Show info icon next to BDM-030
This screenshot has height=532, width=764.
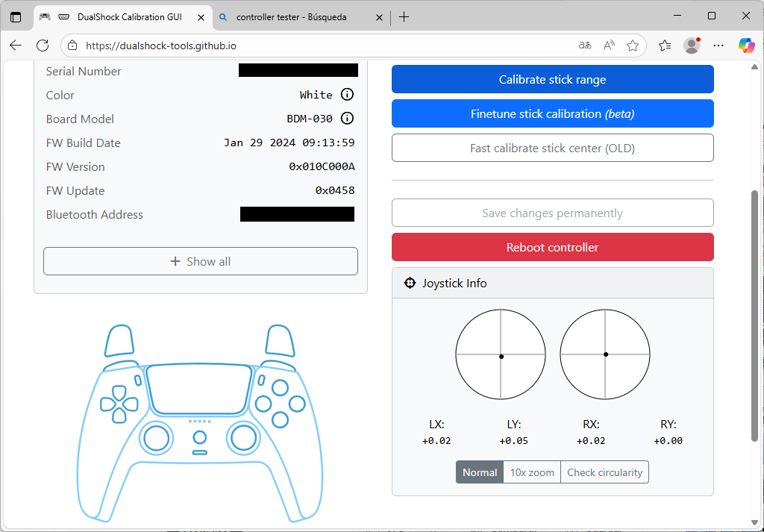click(x=347, y=119)
